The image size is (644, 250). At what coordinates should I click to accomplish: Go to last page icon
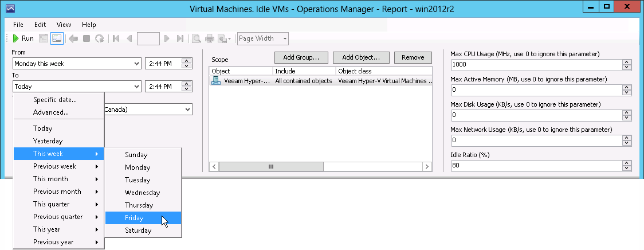click(x=179, y=38)
